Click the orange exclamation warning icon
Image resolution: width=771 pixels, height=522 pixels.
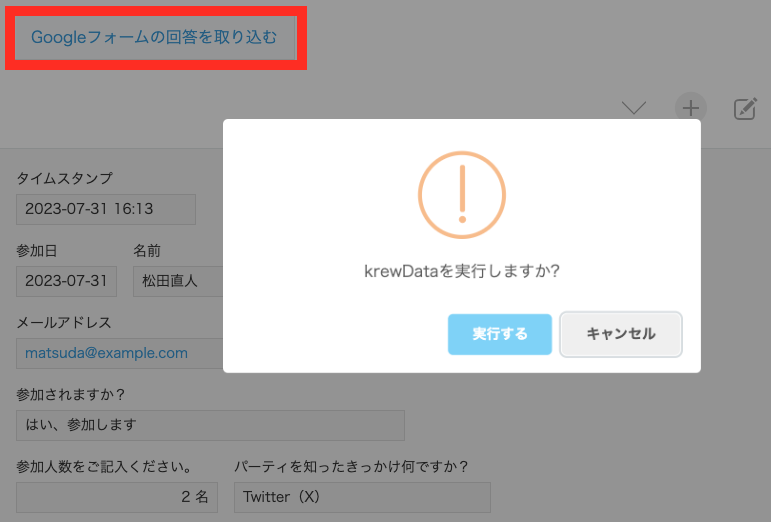pyautogui.click(x=462, y=195)
